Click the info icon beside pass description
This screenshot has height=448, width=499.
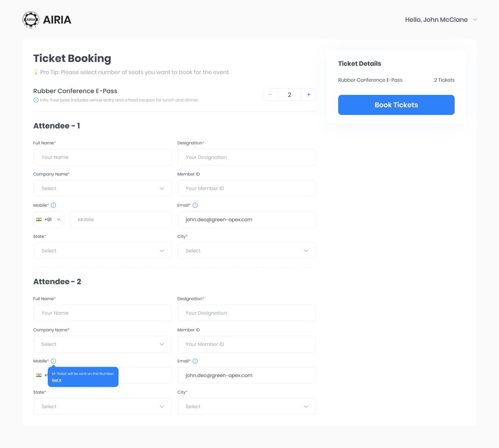click(x=36, y=100)
